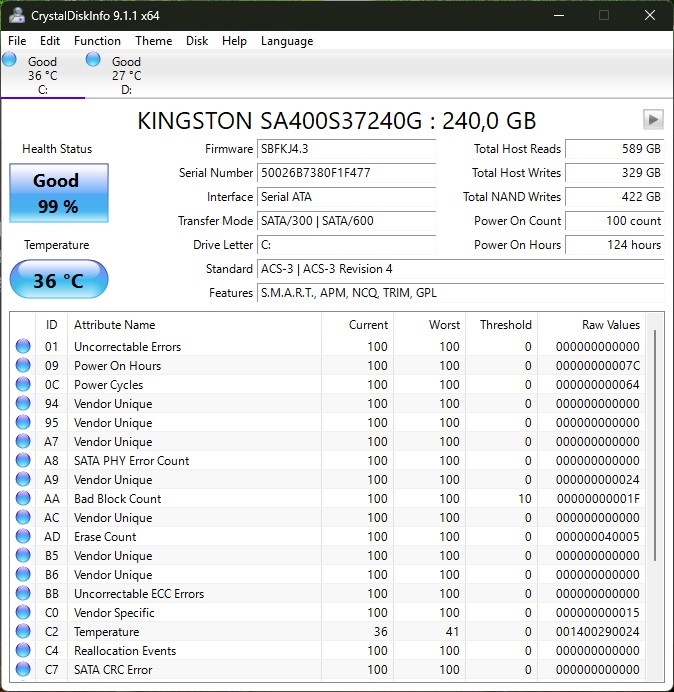Select the Uncorrectable Errors attribute name
The image size is (674, 692).
pyautogui.click(x=128, y=347)
